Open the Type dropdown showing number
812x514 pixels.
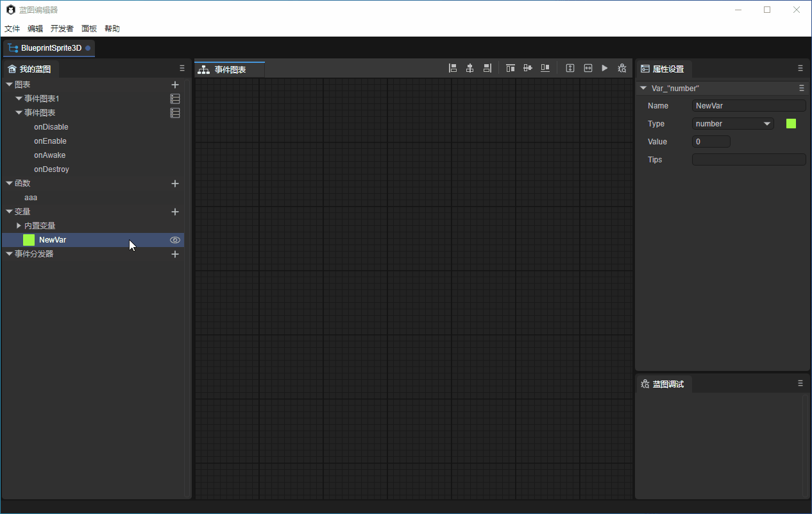coord(732,124)
